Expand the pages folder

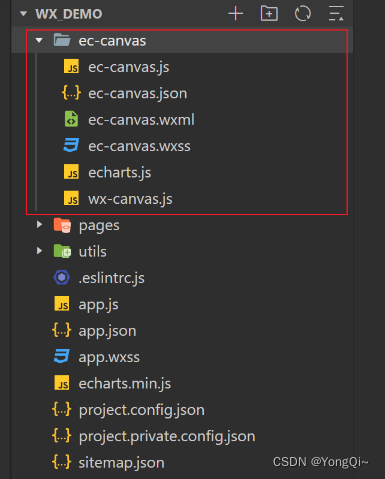[x=39, y=225]
